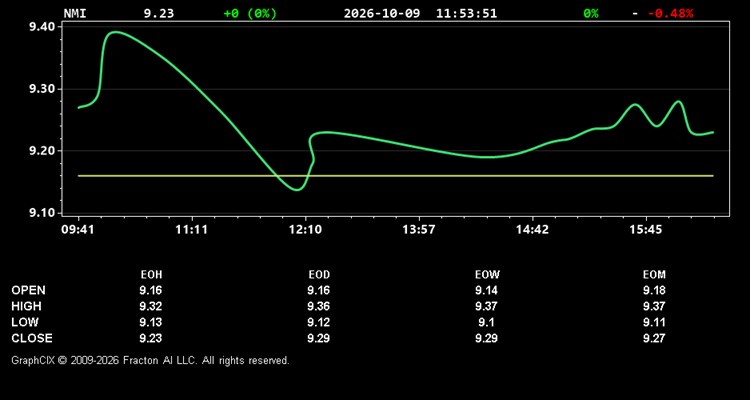Click the 9.40 y-axis label
Screen dimensions: 750x400
[x=44, y=27]
